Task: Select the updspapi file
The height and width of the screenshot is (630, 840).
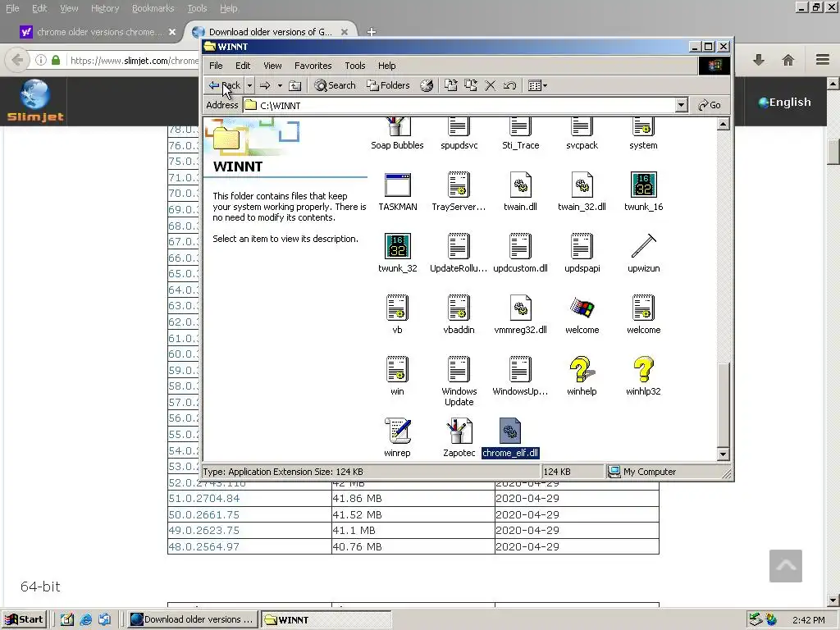Action: coord(582,253)
